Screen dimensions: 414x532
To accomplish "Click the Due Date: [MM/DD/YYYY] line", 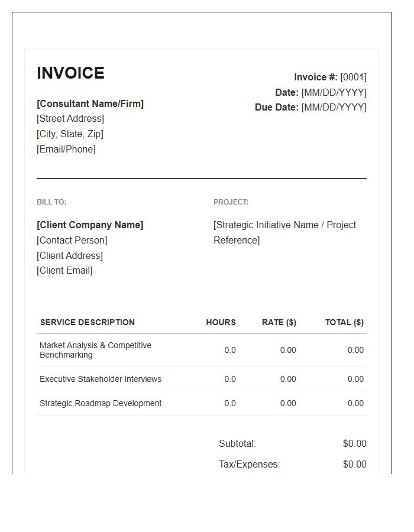I will 310,107.
